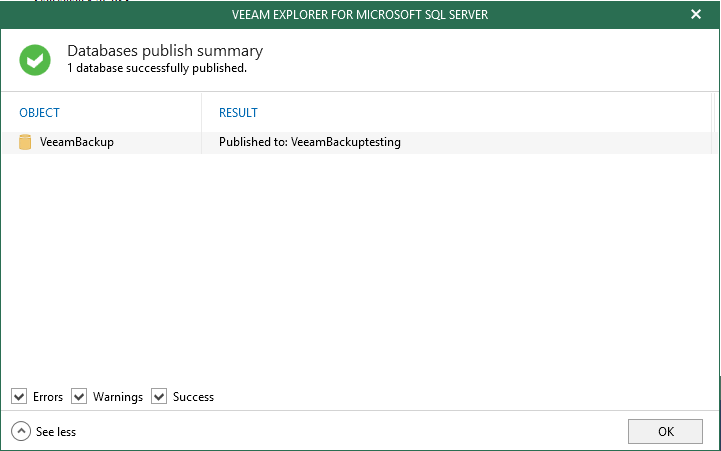Disable the Success filter checkbox

(x=159, y=397)
